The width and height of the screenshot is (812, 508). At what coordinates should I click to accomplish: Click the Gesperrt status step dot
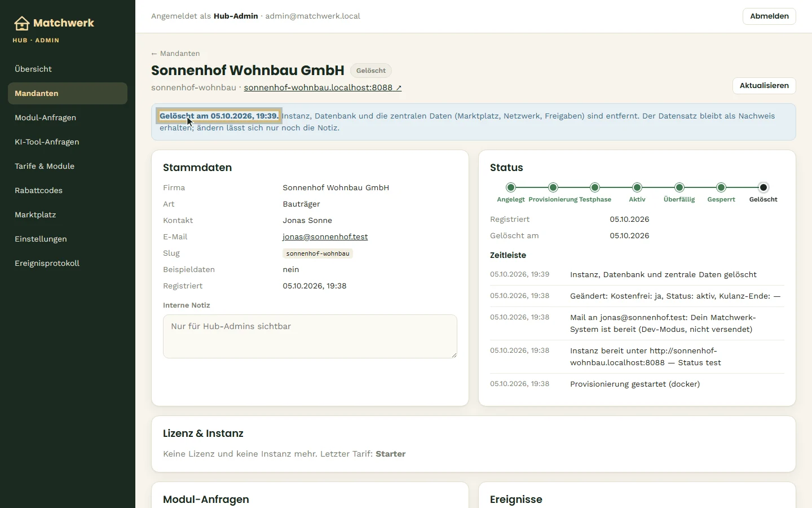[x=721, y=187]
